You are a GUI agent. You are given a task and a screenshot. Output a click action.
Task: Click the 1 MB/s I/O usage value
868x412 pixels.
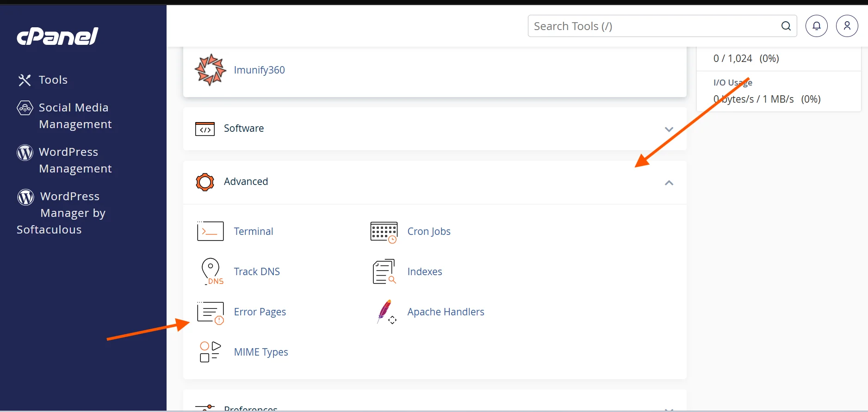[778, 99]
